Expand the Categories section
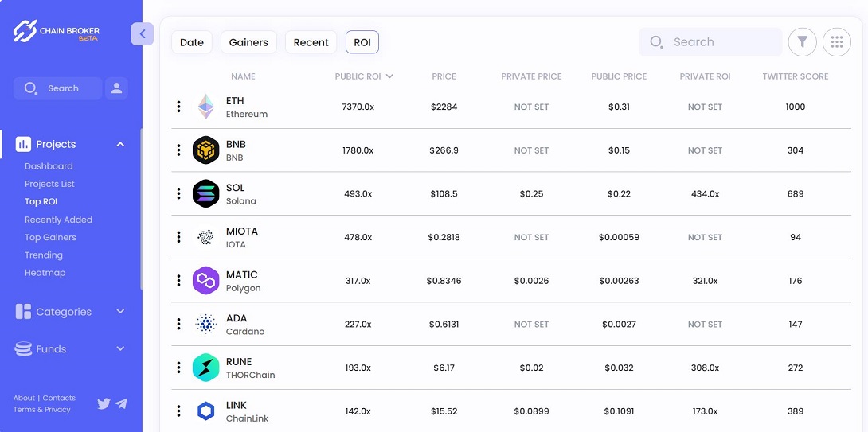868x432 pixels. pos(120,312)
